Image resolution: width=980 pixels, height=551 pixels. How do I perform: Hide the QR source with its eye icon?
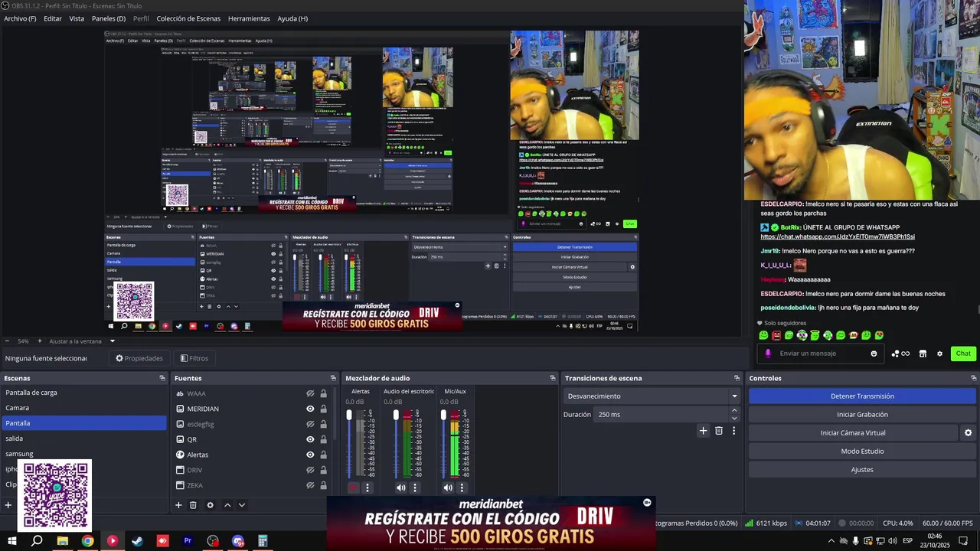pyautogui.click(x=310, y=439)
